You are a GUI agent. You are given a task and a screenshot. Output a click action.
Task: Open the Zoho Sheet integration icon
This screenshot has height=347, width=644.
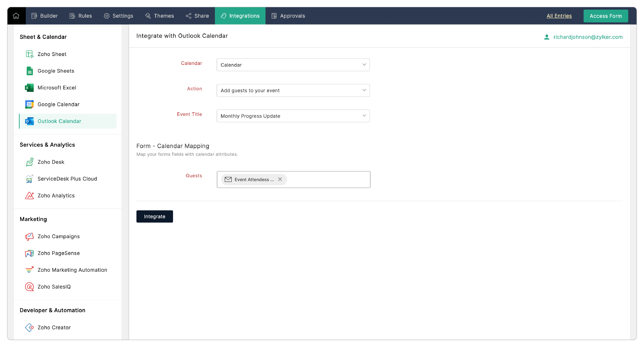pyautogui.click(x=29, y=54)
